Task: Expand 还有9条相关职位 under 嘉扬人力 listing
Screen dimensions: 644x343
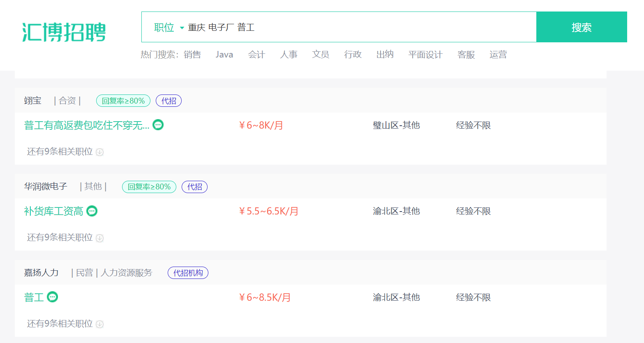Action: click(65, 324)
